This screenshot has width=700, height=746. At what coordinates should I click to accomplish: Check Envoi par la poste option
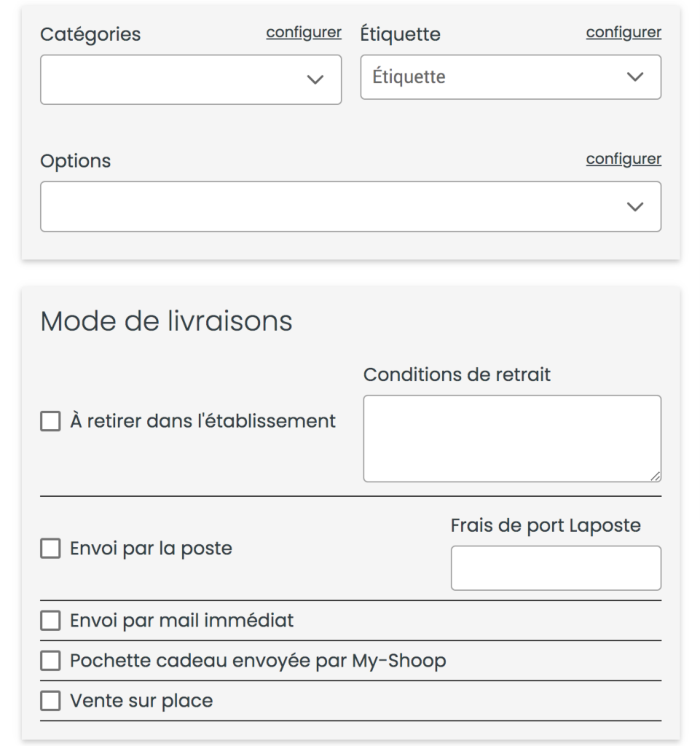point(50,548)
